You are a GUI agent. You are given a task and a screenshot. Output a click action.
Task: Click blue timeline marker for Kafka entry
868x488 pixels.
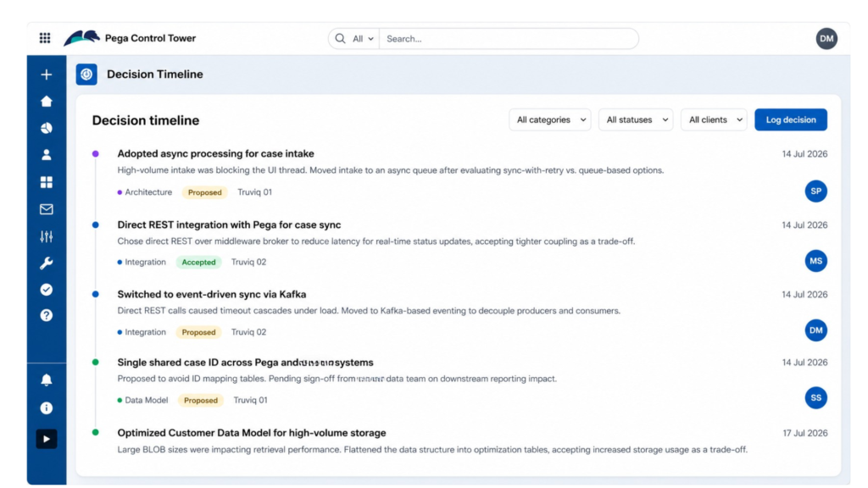click(95, 294)
